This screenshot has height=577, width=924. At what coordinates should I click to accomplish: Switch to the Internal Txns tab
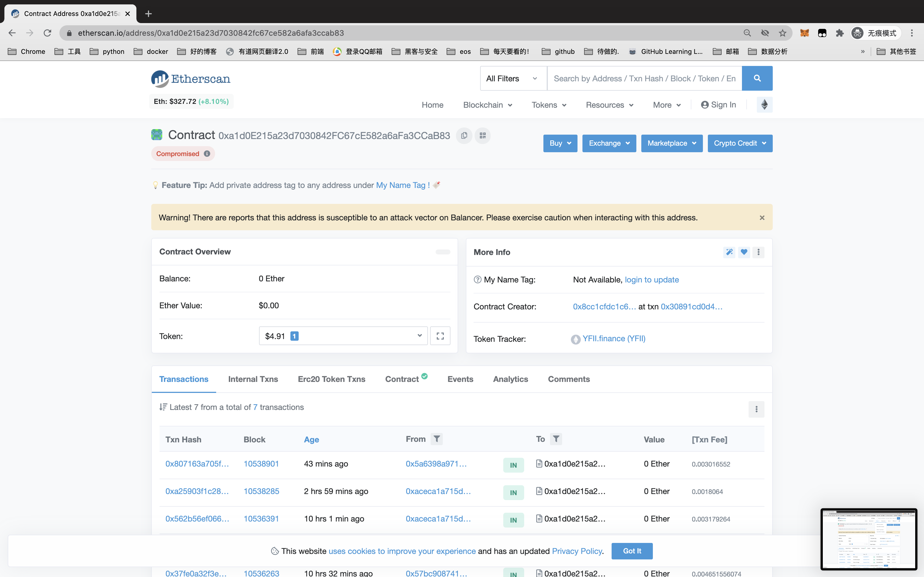tap(253, 379)
